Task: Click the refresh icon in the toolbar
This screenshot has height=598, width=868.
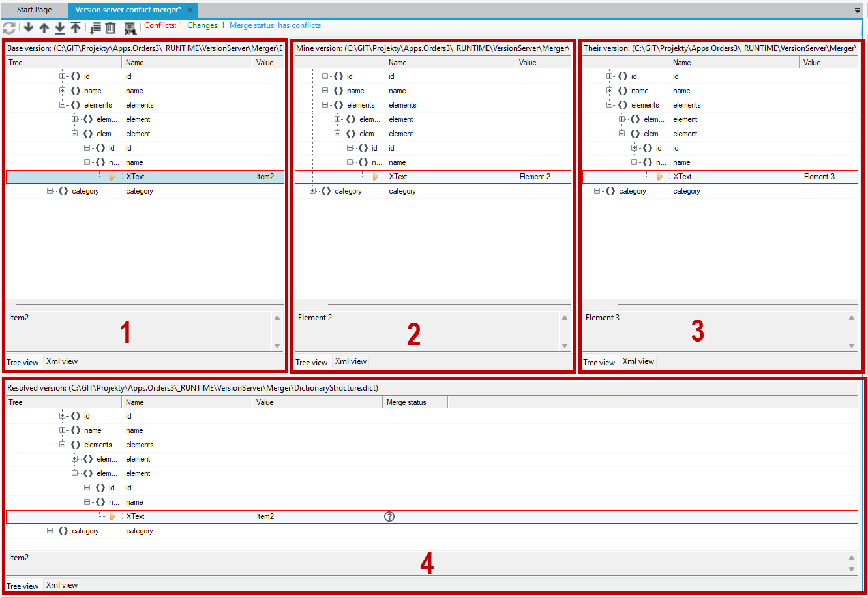Action: click(9, 27)
